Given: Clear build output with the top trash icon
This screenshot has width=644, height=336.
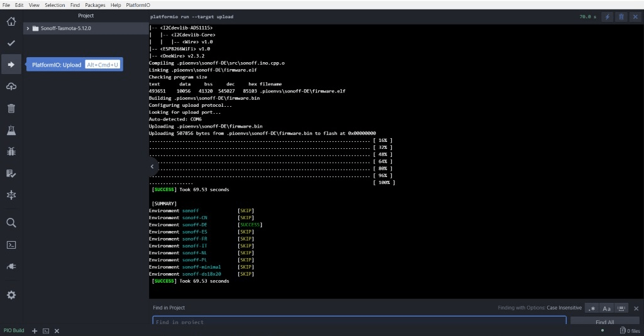Looking at the screenshot, I should tap(621, 17).
